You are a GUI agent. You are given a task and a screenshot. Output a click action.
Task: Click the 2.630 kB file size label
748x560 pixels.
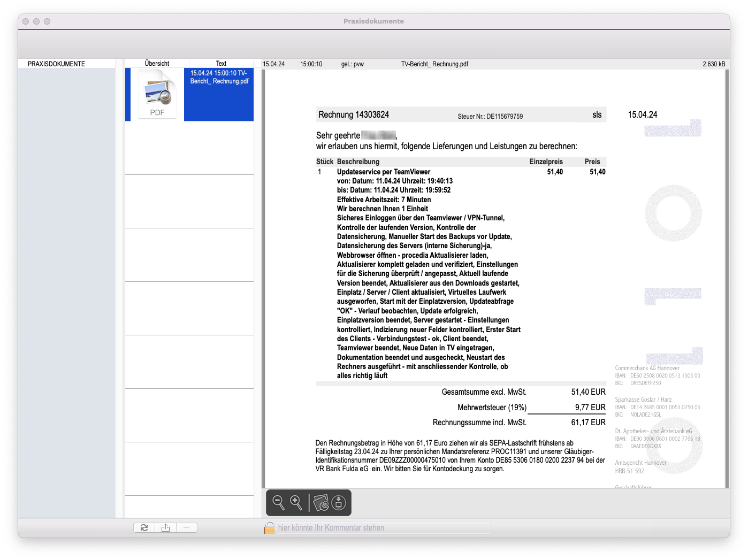coord(714,64)
